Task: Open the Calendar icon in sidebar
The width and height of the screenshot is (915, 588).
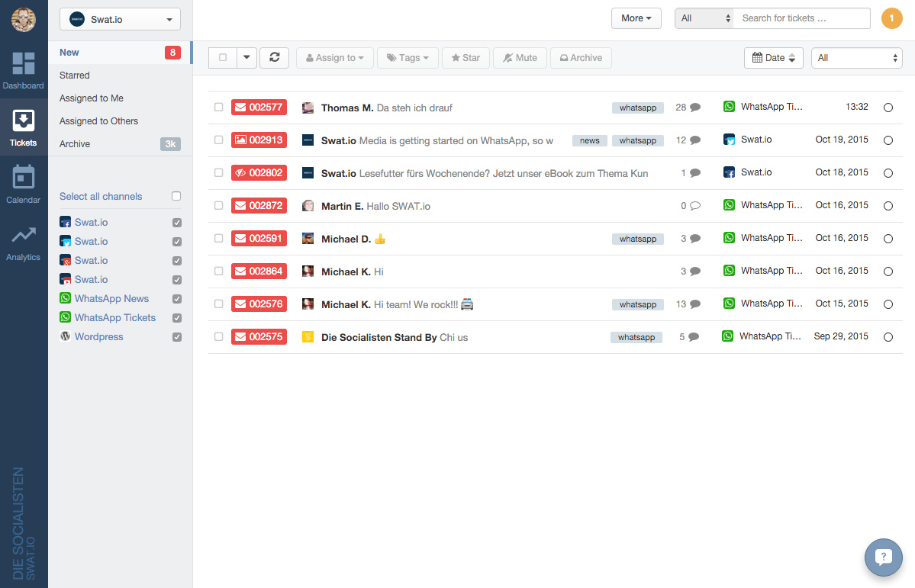Action: [24, 178]
